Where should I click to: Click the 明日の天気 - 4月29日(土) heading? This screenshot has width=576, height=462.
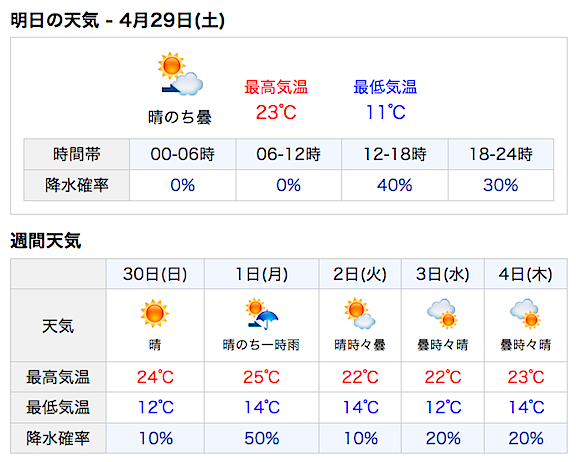tap(117, 21)
